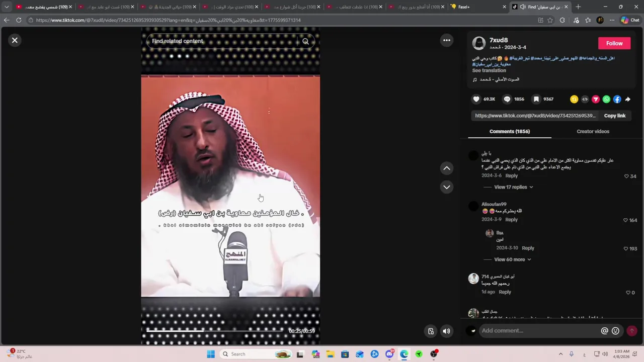The height and width of the screenshot is (362, 644).
Task: Like the video with heart icon
Action: coord(476,99)
